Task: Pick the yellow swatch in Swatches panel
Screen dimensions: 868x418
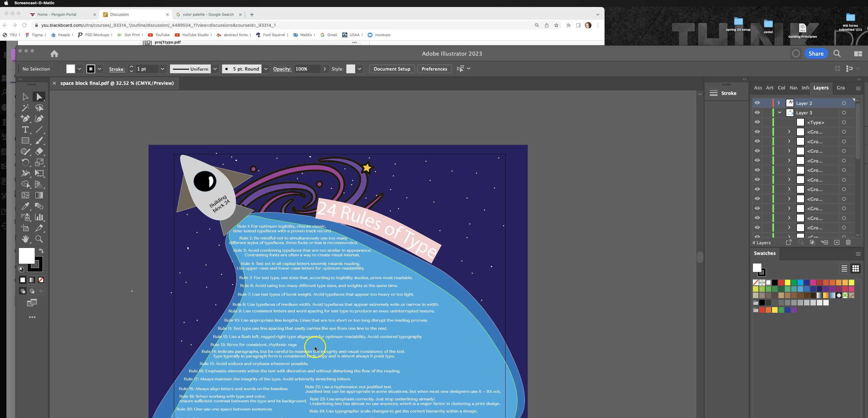Action: (788, 282)
